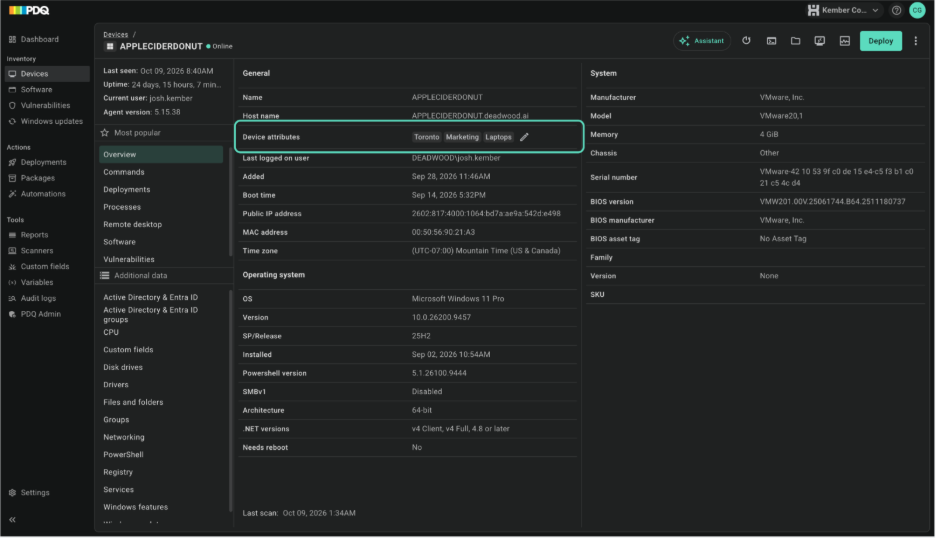Open the Drivers section
This screenshot has width=936, height=538.
(116, 385)
